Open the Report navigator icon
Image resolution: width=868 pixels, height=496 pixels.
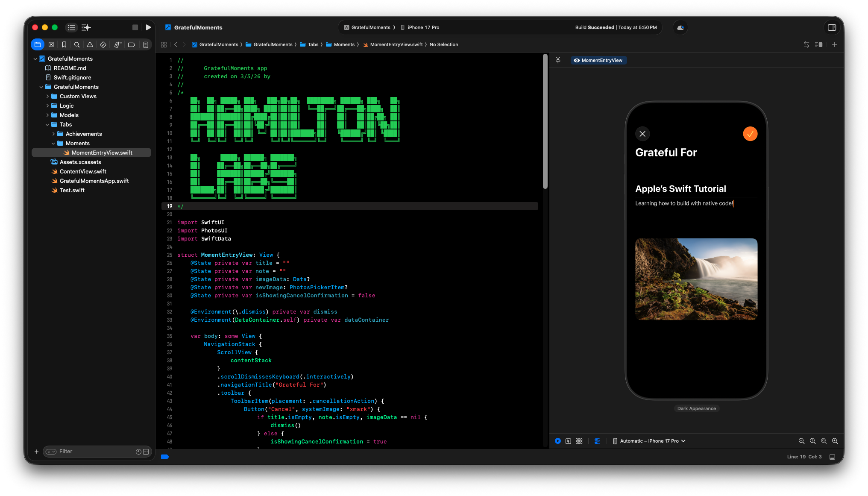(146, 44)
